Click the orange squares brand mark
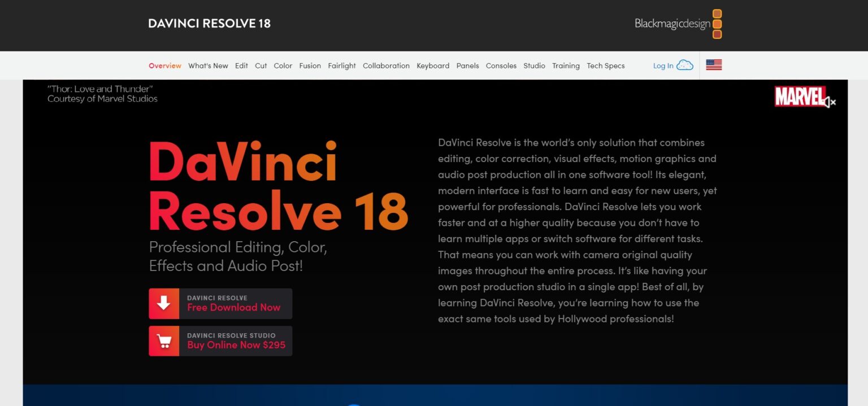The width and height of the screenshot is (868, 406). [717, 24]
